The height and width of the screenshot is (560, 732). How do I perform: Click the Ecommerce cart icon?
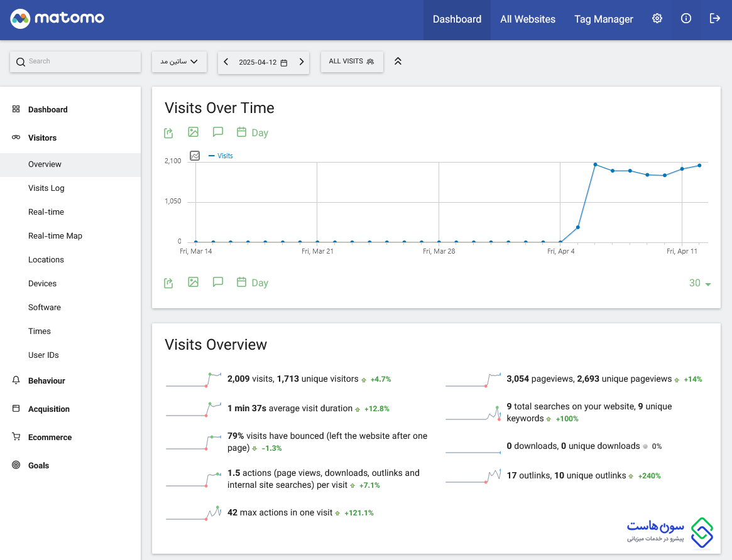pos(16,437)
